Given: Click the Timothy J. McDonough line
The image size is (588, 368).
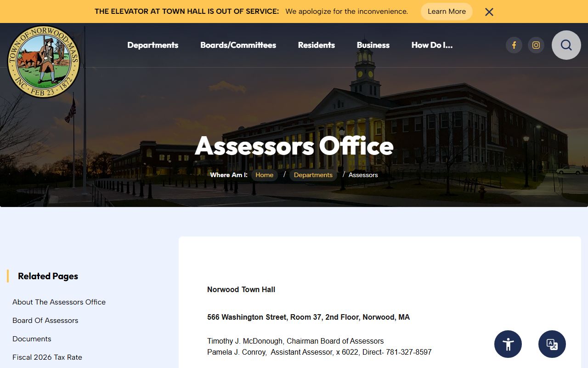Looking at the screenshot, I should click(x=295, y=341).
